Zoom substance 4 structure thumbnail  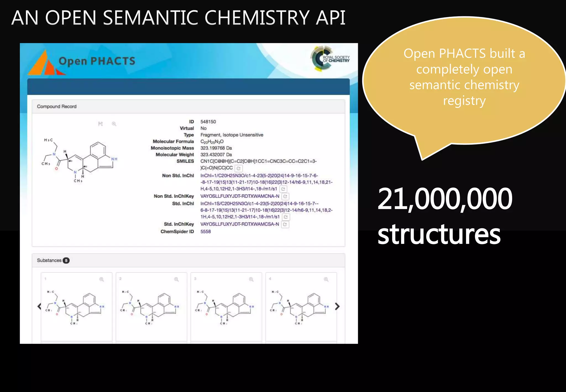[x=326, y=279]
